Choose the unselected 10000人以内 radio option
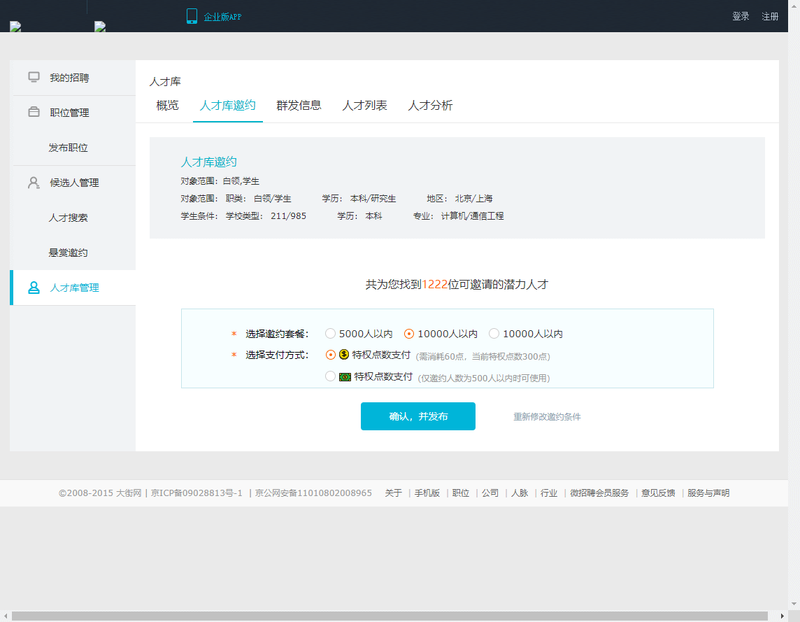 (493, 333)
